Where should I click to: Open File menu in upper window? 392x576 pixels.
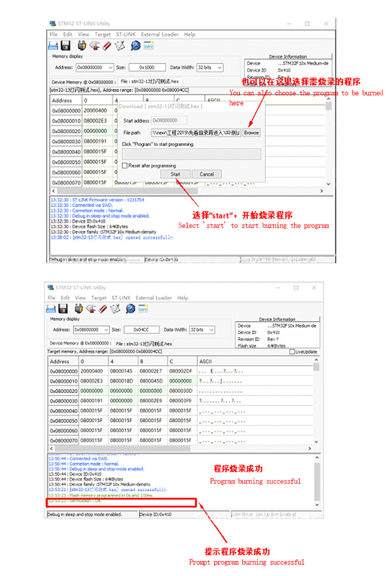pos(54,35)
